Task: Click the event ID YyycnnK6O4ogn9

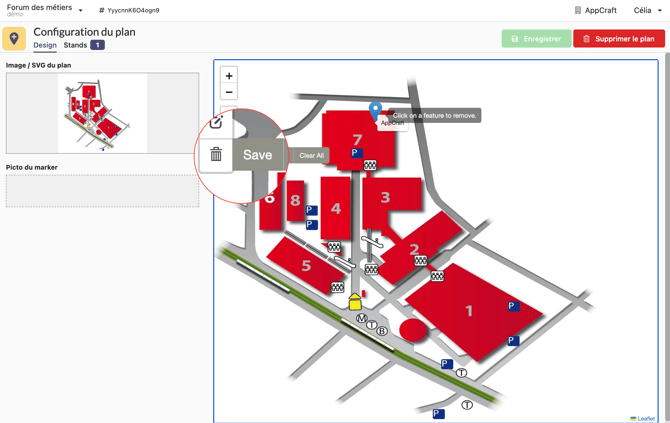Action: point(130,10)
